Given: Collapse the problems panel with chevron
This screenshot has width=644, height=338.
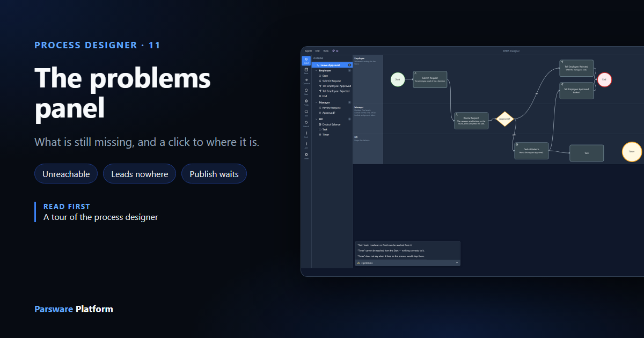Looking at the screenshot, I should click(x=457, y=263).
